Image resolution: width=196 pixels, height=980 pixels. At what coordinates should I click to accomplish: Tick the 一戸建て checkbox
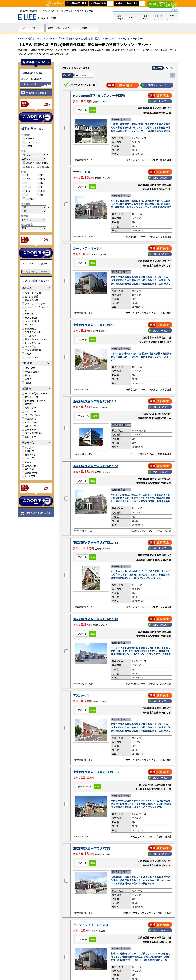[x=23, y=146]
